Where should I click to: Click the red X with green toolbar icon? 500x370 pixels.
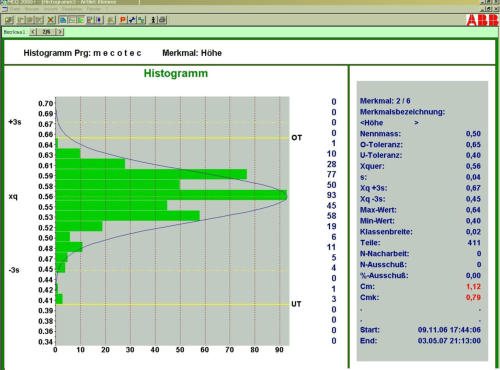point(51,20)
